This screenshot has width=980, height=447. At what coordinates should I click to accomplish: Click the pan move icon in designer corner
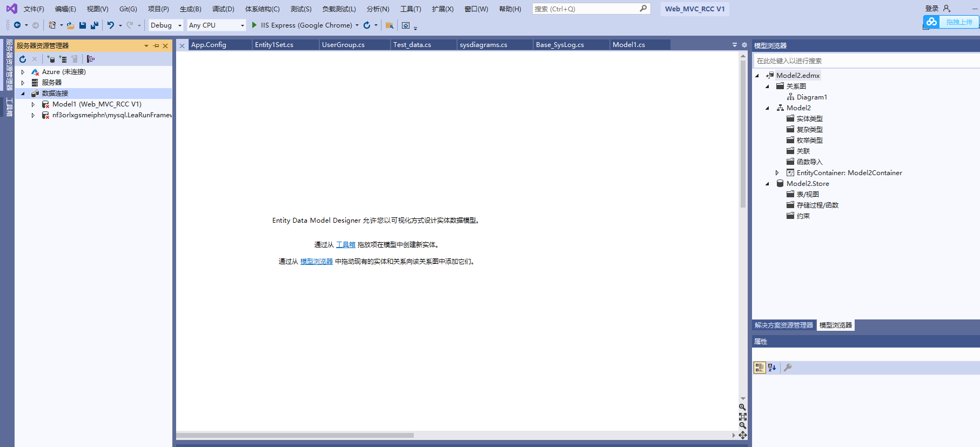(x=743, y=435)
